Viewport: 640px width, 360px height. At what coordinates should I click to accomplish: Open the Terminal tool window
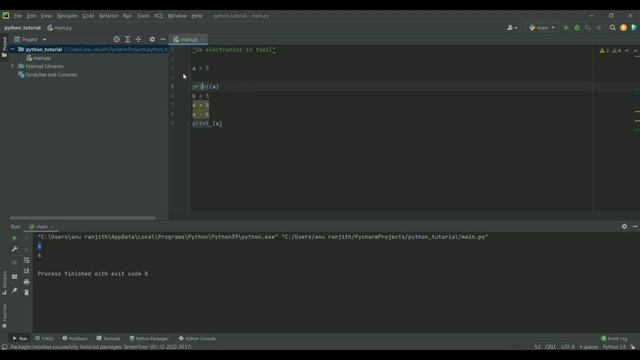click(x=108, y=338)
